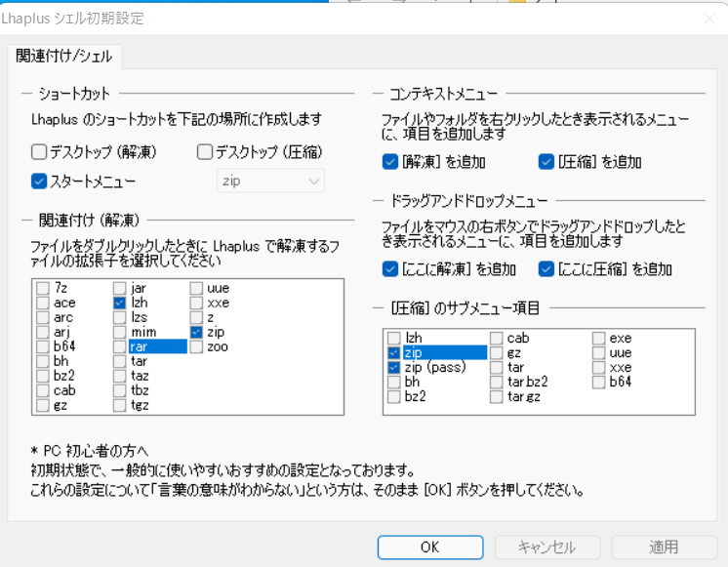Check bz2 in 圧縮 submenu list
This screenshot has width=728, height=567.
click(x=393, y=396)
